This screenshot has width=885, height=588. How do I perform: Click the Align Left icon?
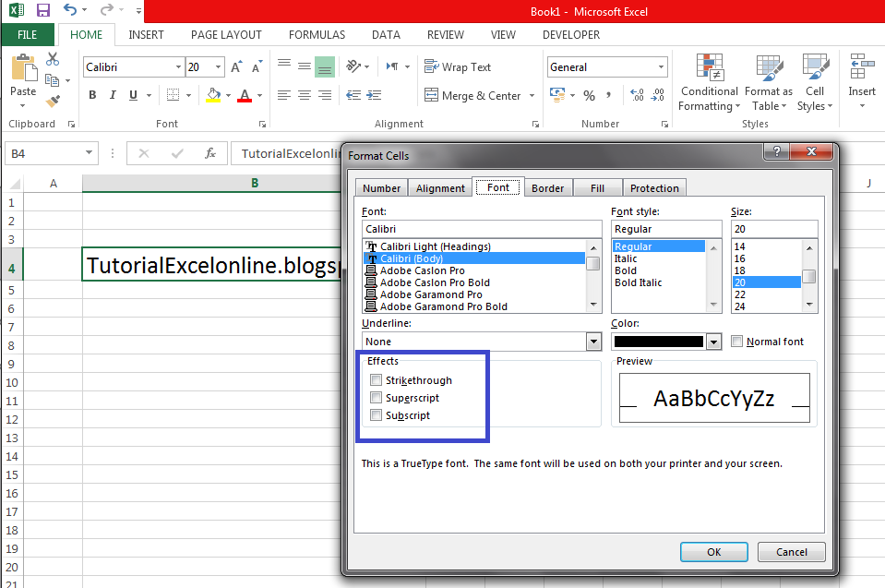click(x=284, y=95)
